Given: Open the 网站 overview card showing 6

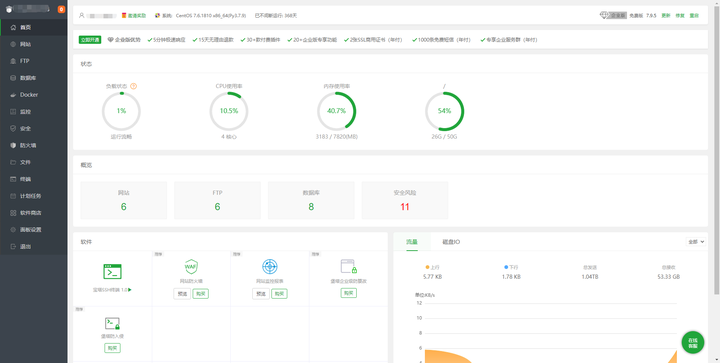Looking at the screenshot, I should (x=124, y=200).
